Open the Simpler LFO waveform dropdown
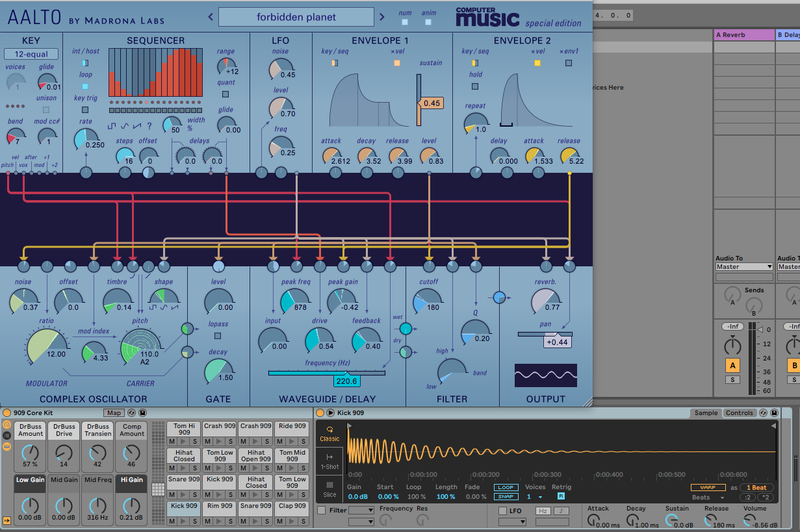This screenshot has height=532, width=800. coord(512,521)
